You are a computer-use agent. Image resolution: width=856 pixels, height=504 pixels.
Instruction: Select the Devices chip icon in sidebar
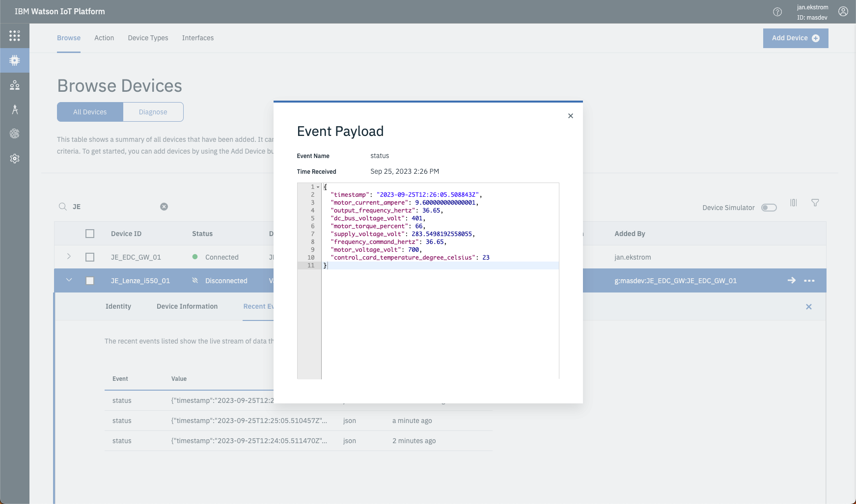[x=15, y=60]
